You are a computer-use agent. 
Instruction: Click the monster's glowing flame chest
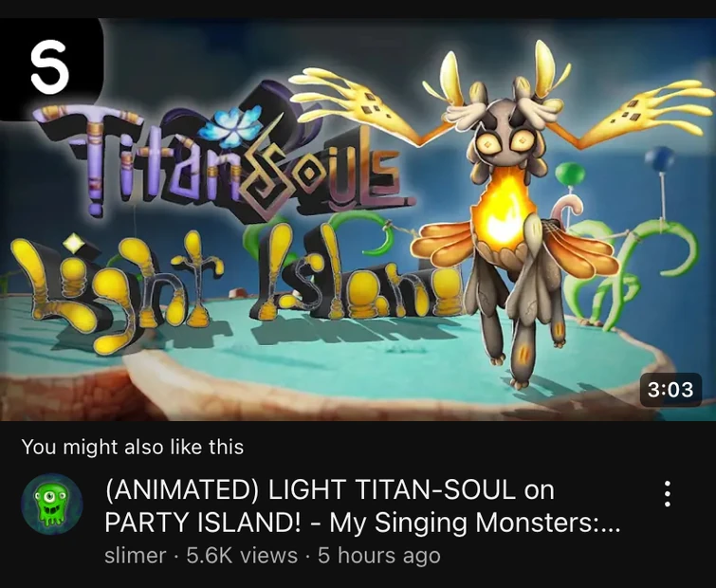[505, 209]
